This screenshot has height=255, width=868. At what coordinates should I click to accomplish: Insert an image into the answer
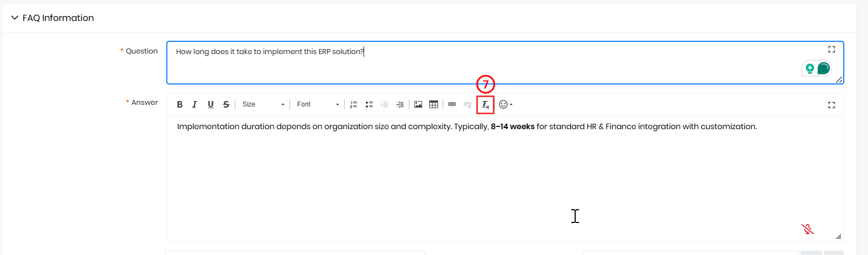418,104
